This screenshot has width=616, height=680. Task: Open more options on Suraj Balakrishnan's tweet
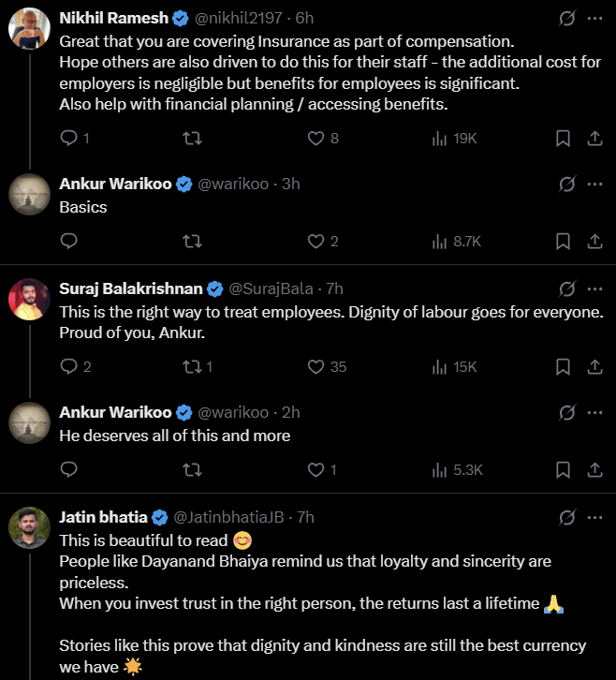[594, 288]
